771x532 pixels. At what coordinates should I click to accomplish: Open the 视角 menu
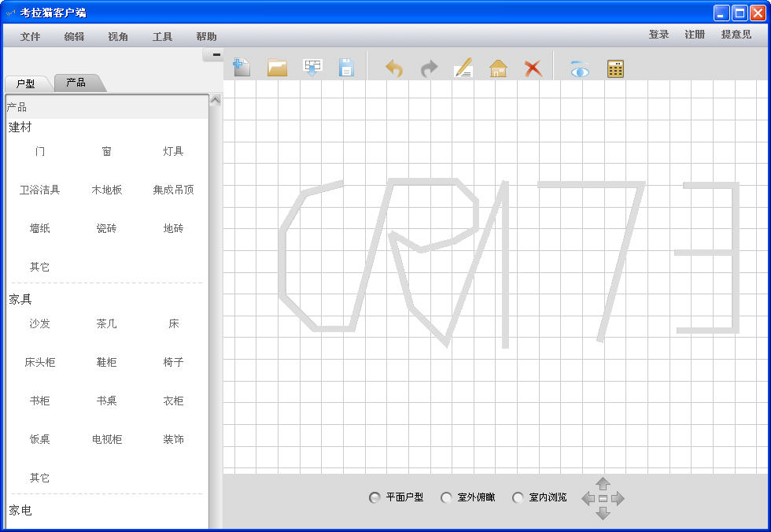pyautogui.click(x=118, y=36)
